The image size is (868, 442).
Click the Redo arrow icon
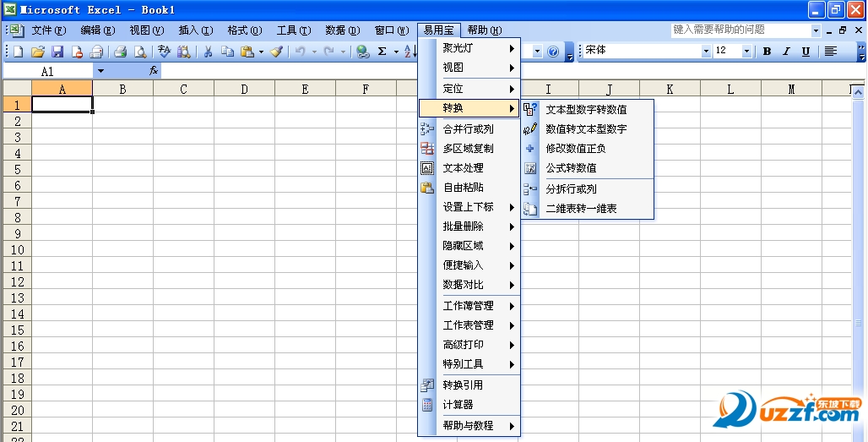329,52
